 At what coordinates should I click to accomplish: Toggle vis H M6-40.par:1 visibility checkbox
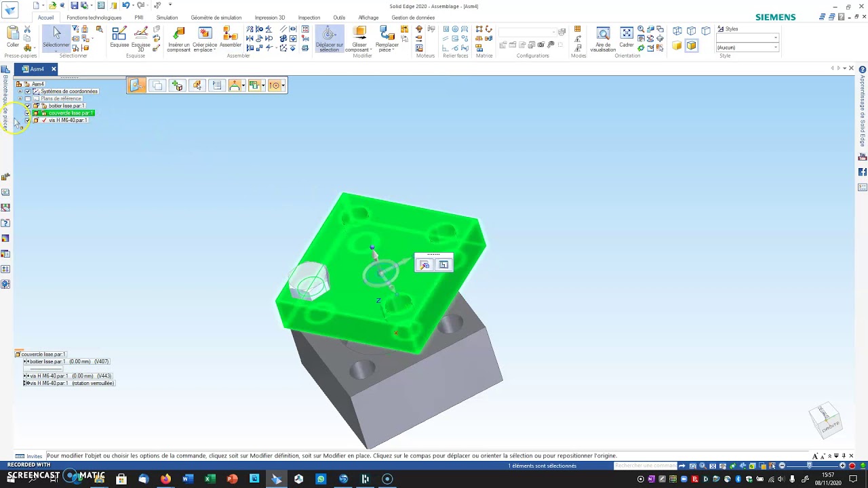tap(28, 121)
